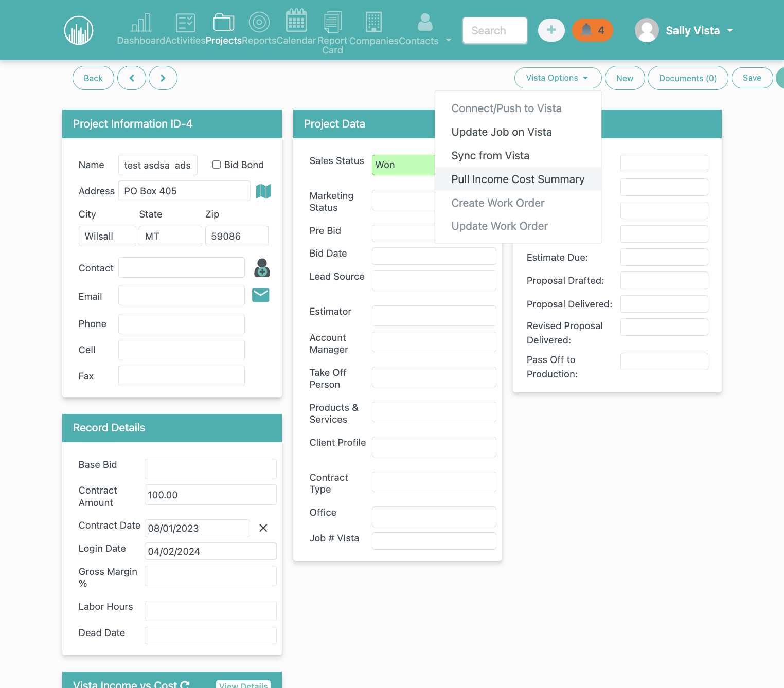Open the Account Manager field

(x=434, y=342)
